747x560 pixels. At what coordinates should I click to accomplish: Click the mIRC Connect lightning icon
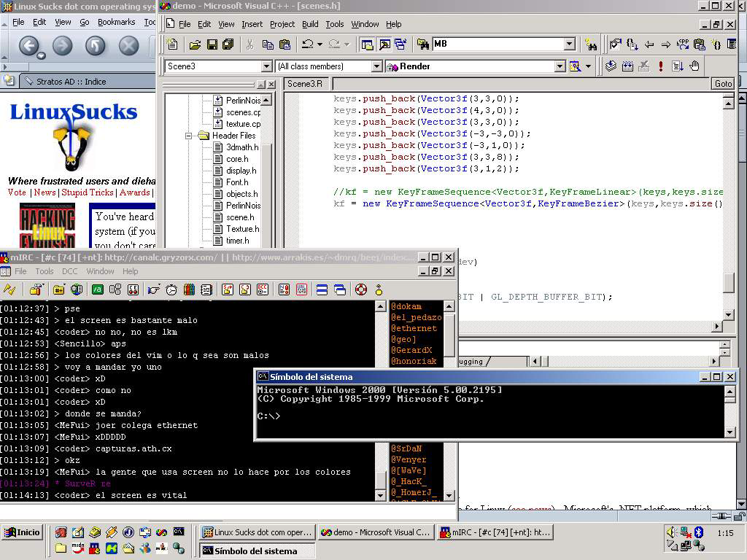(x=9, y=289)
